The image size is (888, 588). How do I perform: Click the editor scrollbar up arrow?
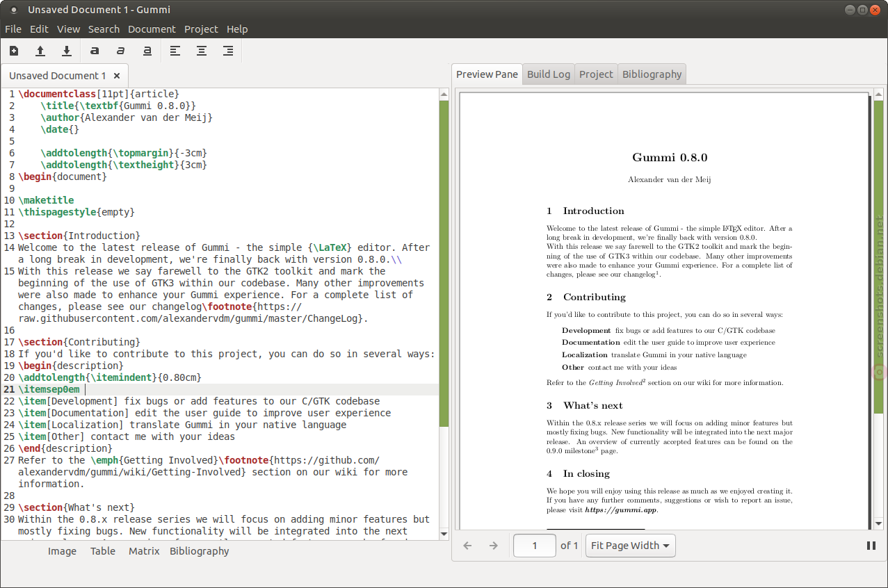(x=444, y=94)
